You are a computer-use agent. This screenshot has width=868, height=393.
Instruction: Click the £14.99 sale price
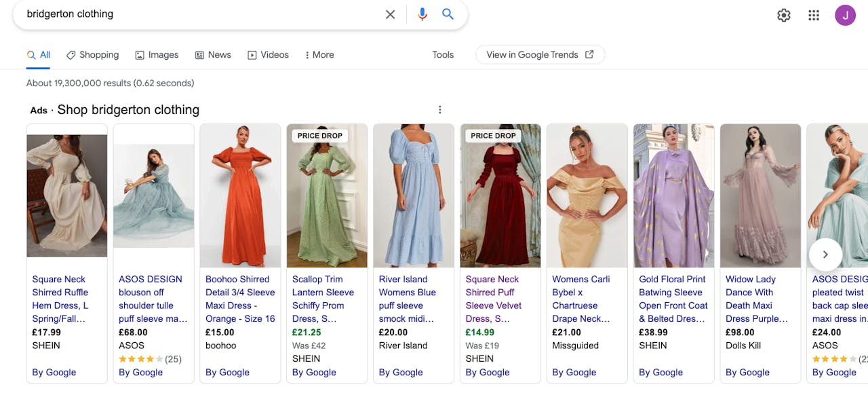click(480, 333)
